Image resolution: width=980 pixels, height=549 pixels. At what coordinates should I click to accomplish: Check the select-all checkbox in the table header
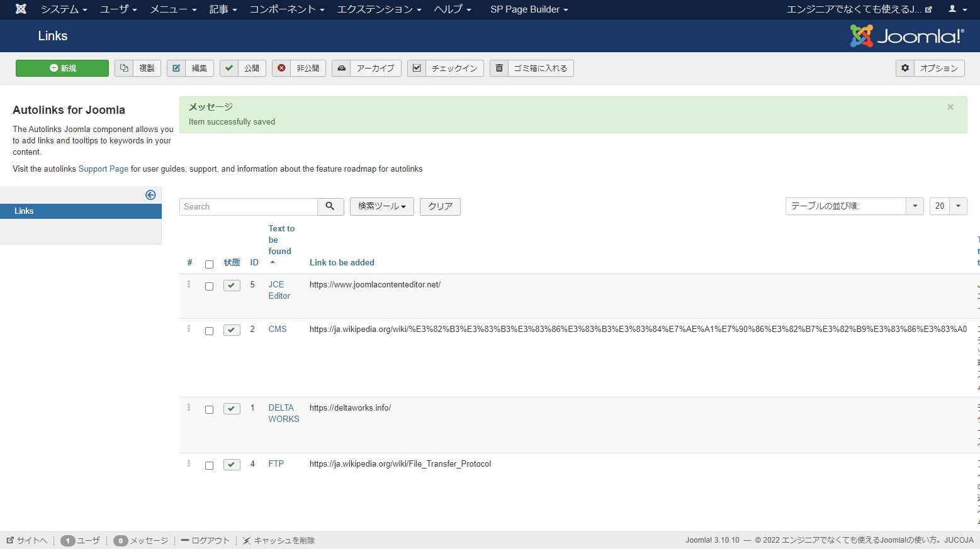tap(209, 264)
